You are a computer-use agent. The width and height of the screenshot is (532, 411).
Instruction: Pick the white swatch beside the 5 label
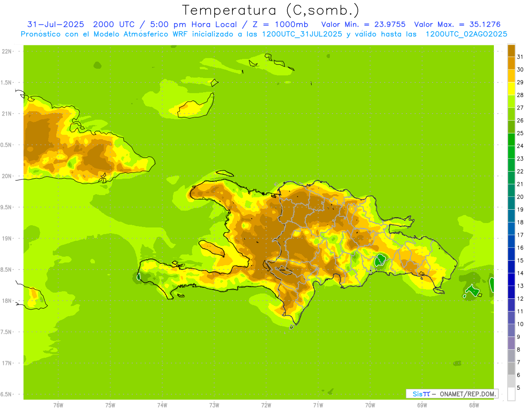click(511, 394)
